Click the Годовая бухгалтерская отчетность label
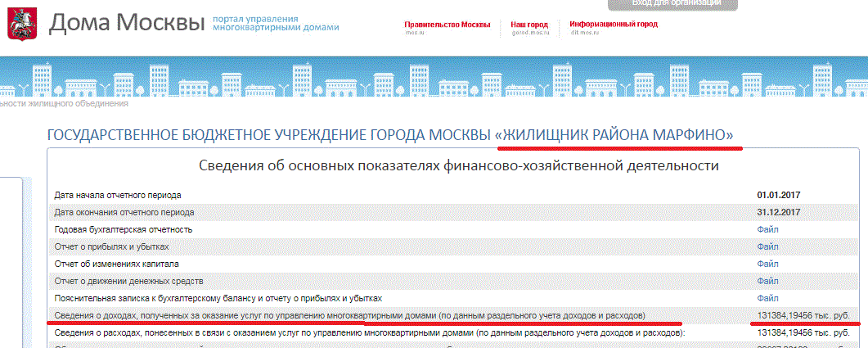 coord(124,229)
